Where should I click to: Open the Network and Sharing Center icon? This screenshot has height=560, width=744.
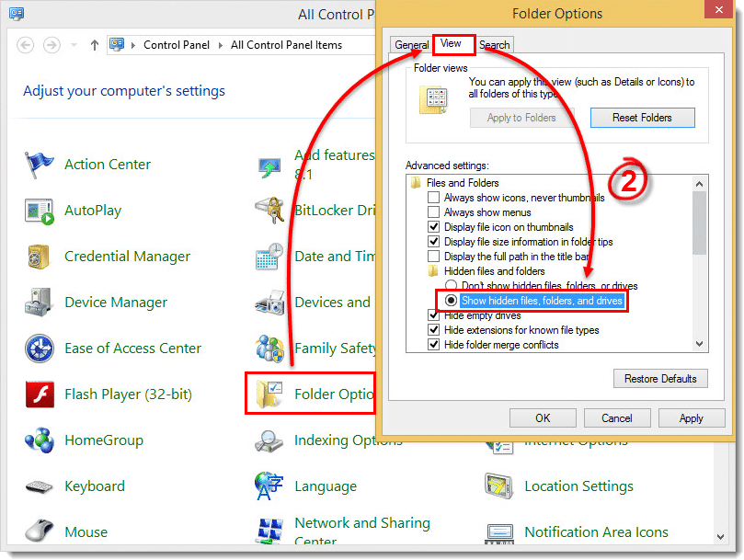point(269,531)
